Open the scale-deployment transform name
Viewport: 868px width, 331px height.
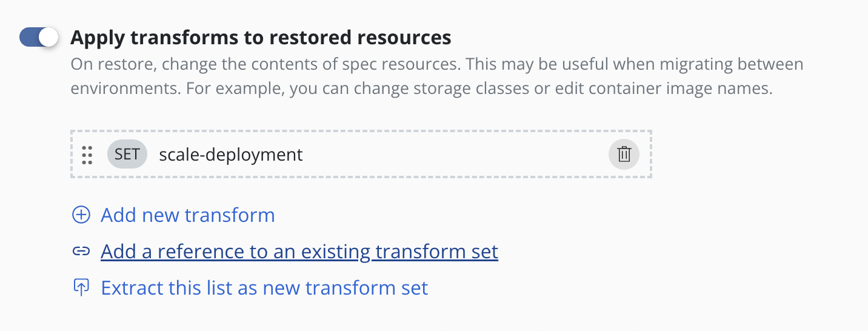[x=230, y=155]
